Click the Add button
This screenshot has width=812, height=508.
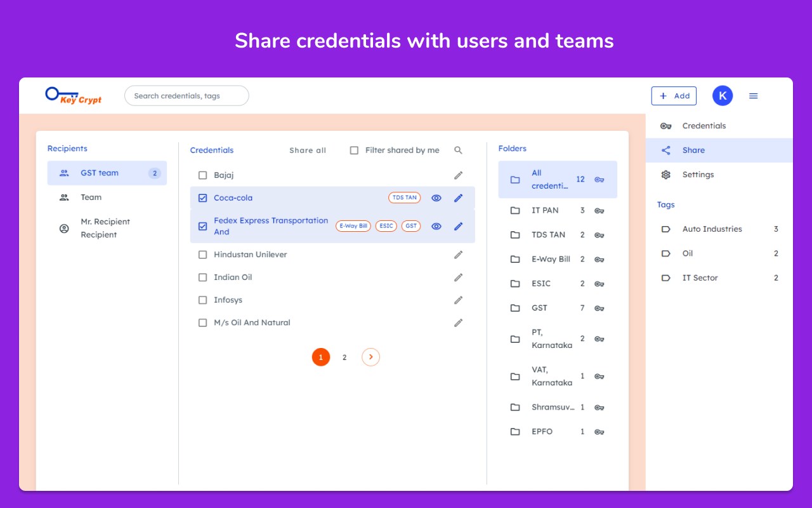point(674,96)
